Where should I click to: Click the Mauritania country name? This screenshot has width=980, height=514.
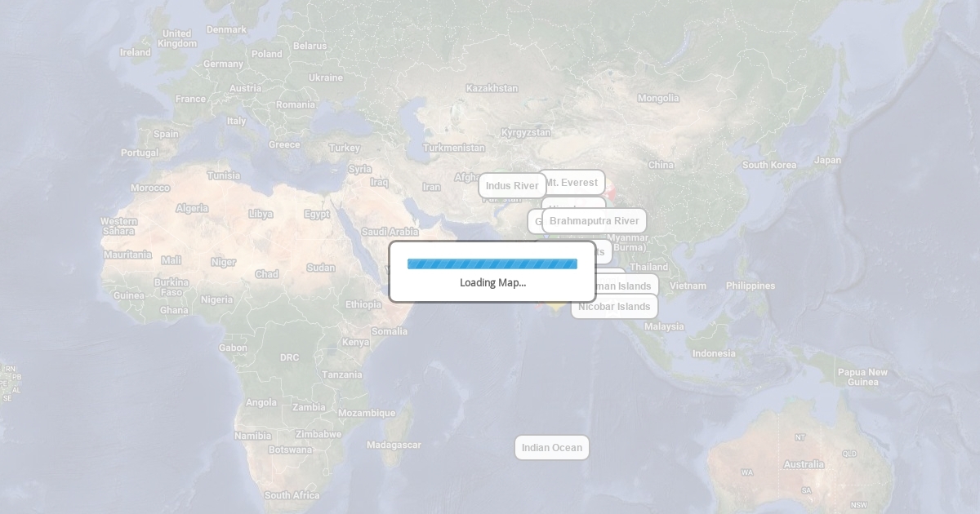(127, 255)
